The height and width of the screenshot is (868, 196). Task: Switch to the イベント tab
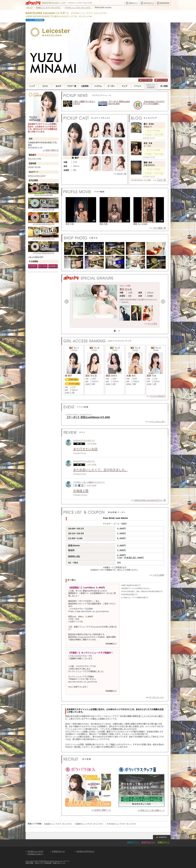tap(138, 86)
